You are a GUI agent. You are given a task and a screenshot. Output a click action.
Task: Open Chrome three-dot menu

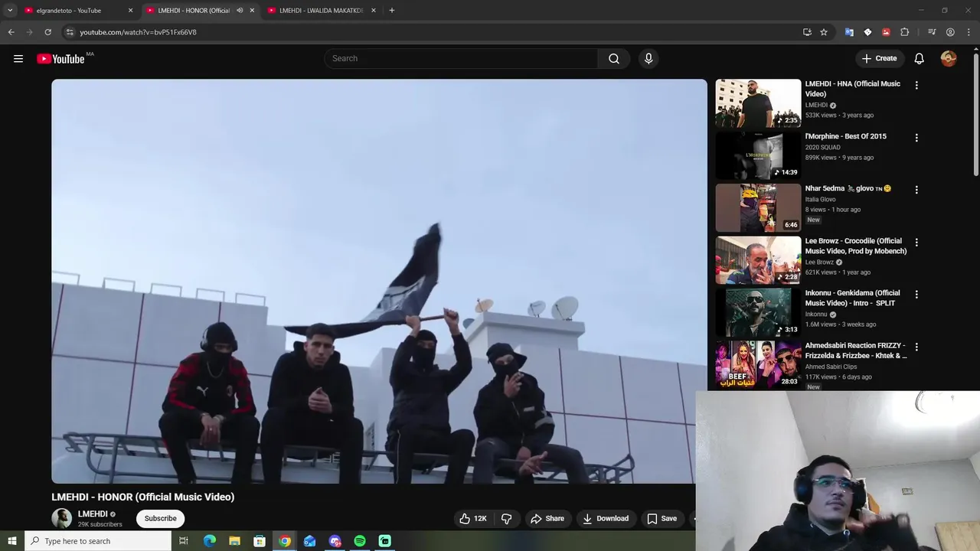coord(969,32)
